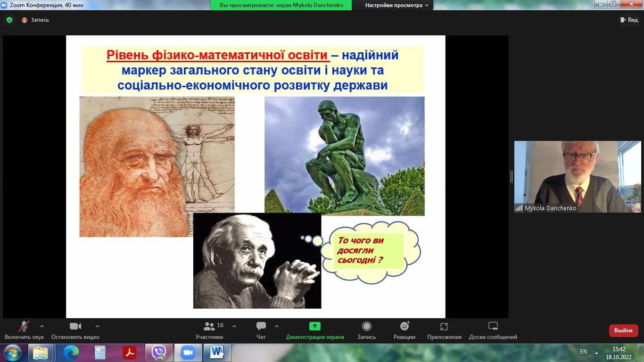This screenshot has height=362, width=644.
Task: Open Реакции reactions menu
Action: tap(405, 330)
